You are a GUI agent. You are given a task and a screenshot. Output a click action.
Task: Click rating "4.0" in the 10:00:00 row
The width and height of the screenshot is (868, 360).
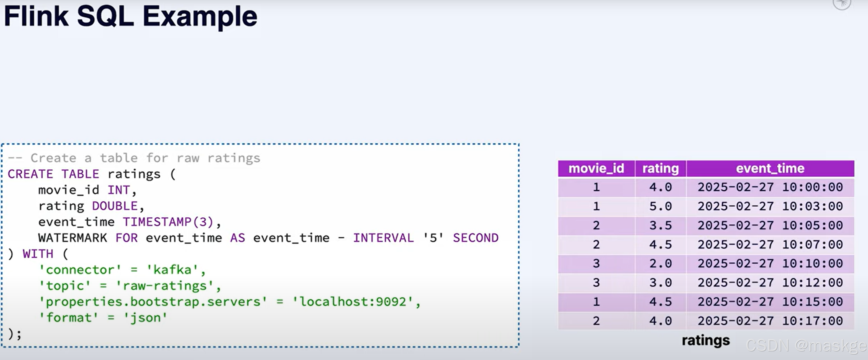click(661, 187)
